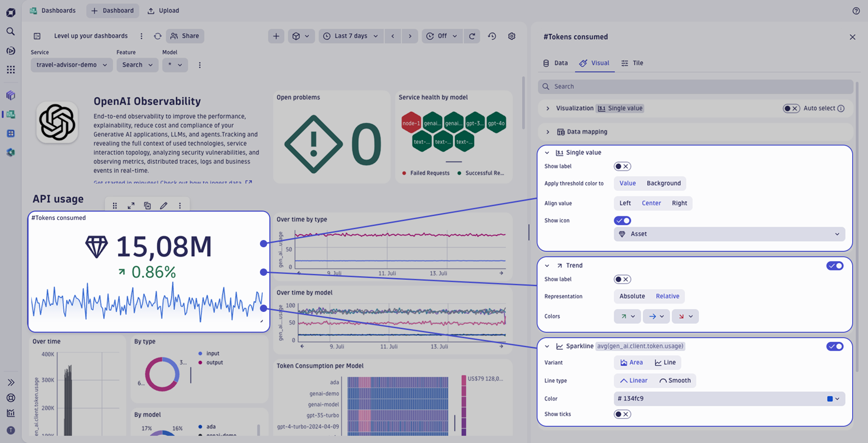Select the edit (pencil) icon on the API usage tile
The width and height of the screenshot is (868, 443).
pyautogui.click(x=164, y=205)
